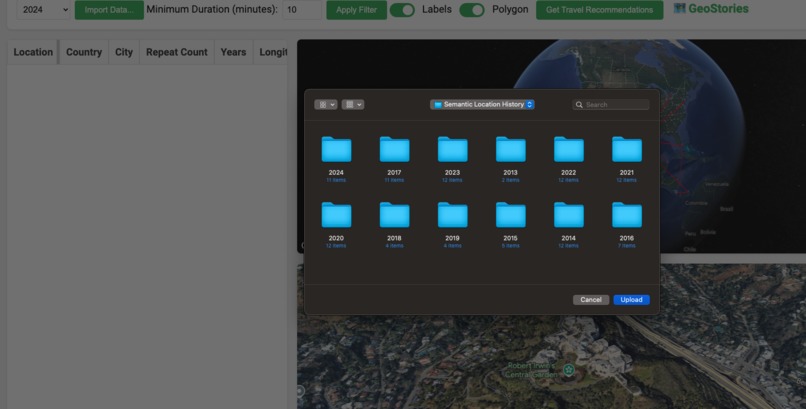806x409 pixels.
Task: Open the 2022 folder
Action: click(x=569, y=150)
